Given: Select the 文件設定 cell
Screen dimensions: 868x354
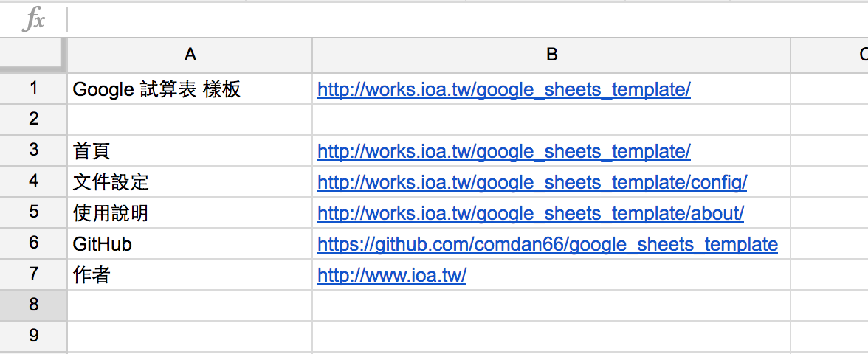Looking at the screenshot, I should tap(190, 181).
